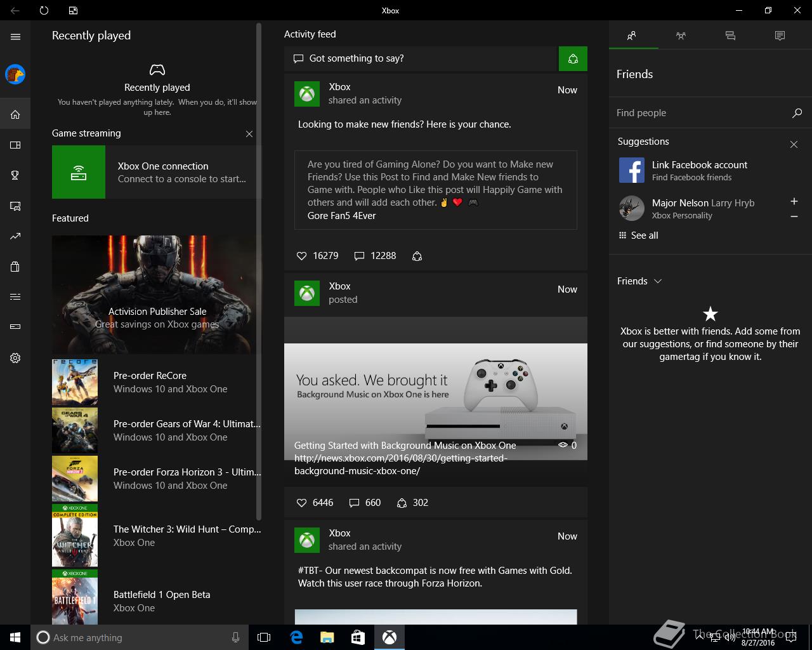Click the pop-out window icon in title bar
This screenshot has width=812, height=650.
click(73, 10)
